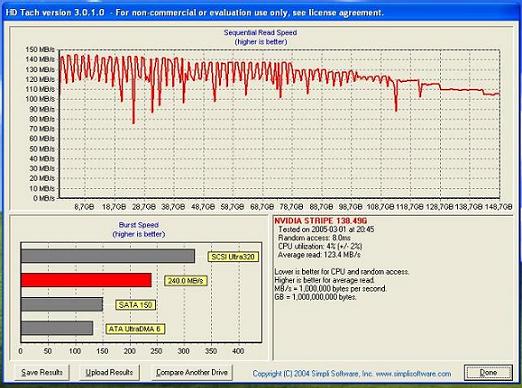522x388 pixels.
Task: Click the Save Results button
Action: click(x=42, y=372)
